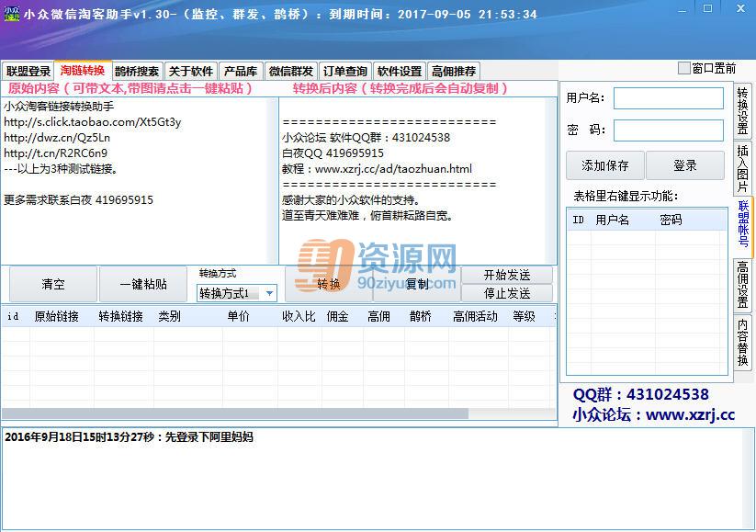Click the log entry 先登录下阿里妈妈
The height and width of the screenshot is (532, 756).
point(209,437)
